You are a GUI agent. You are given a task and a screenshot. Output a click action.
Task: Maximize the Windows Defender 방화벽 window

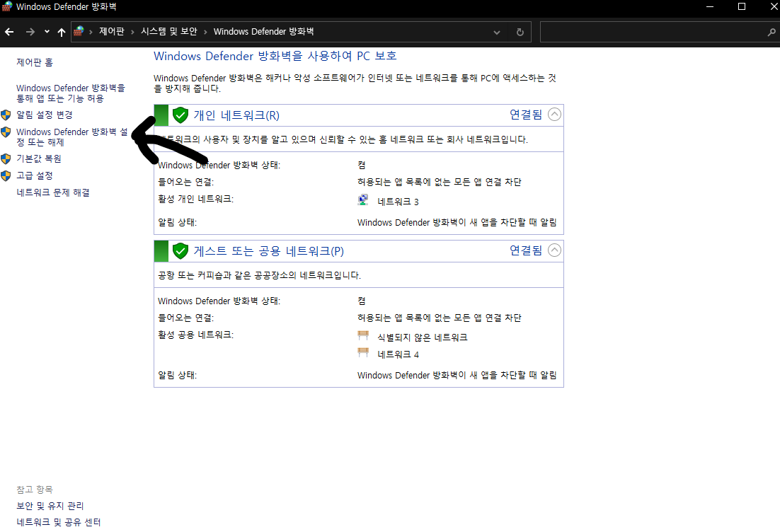pos(742,6)
